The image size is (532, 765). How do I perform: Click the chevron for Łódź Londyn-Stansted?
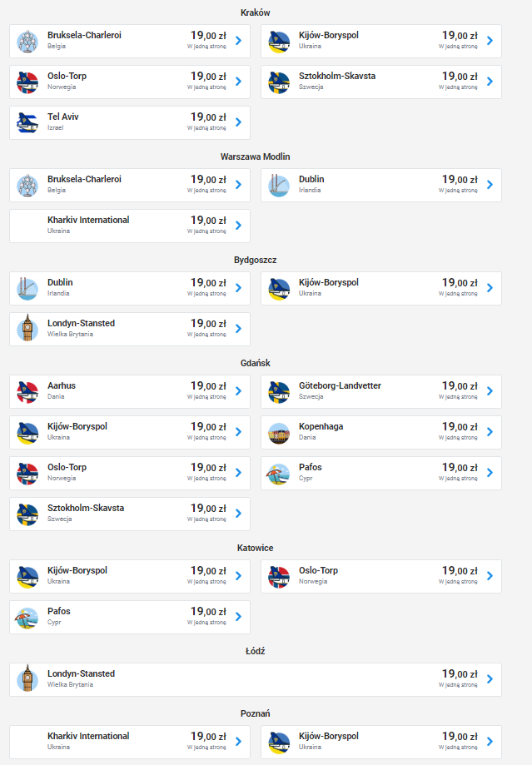(x=490, y=679)
